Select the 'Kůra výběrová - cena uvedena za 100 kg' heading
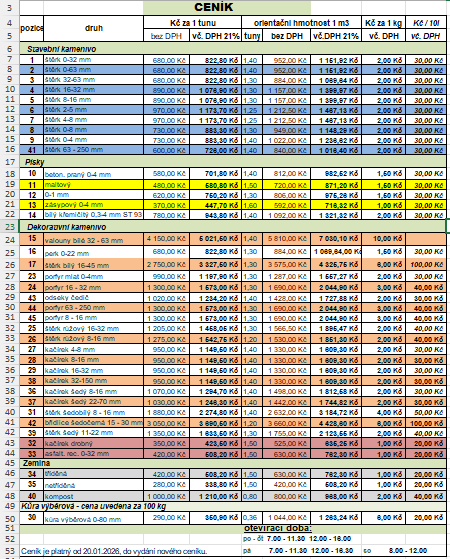450x559 pixels. (x=233, y=506)
